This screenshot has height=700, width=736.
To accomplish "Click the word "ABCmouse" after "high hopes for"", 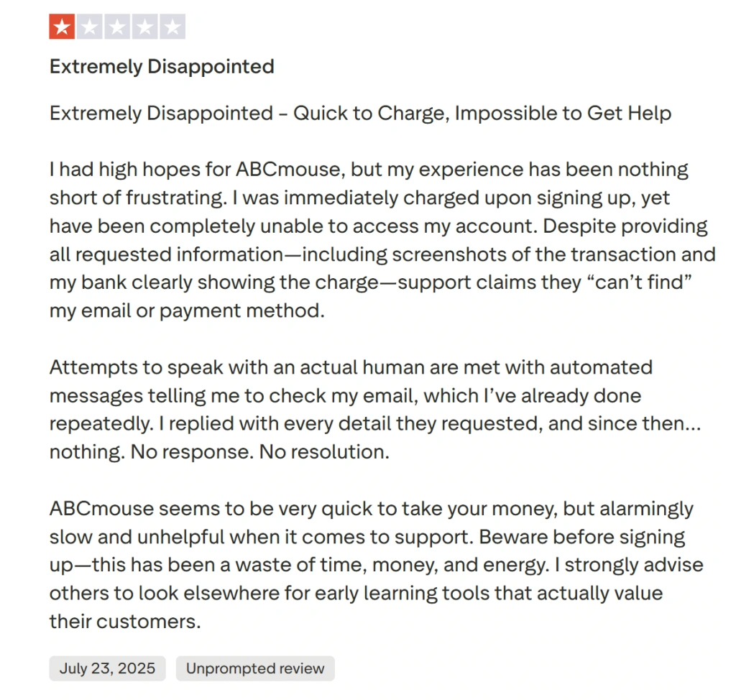I will click(290, 170).
